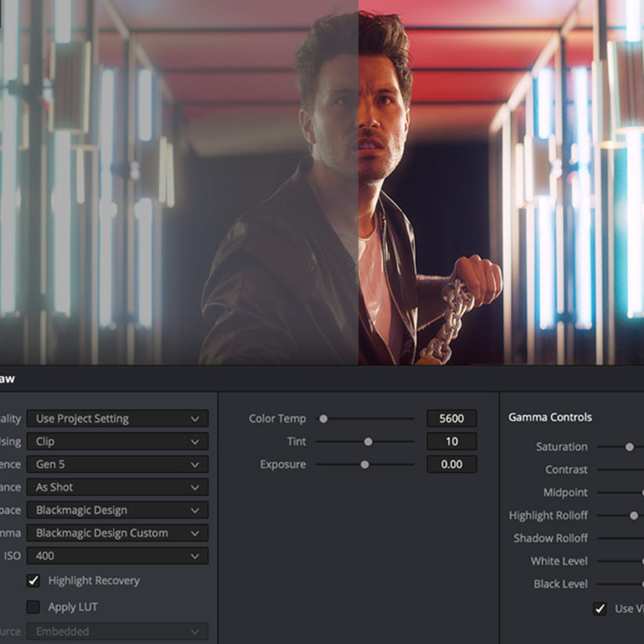The image size is (644, 644).
Task: Click the Color Temp slider handle
Action: [x=323, y=419]
